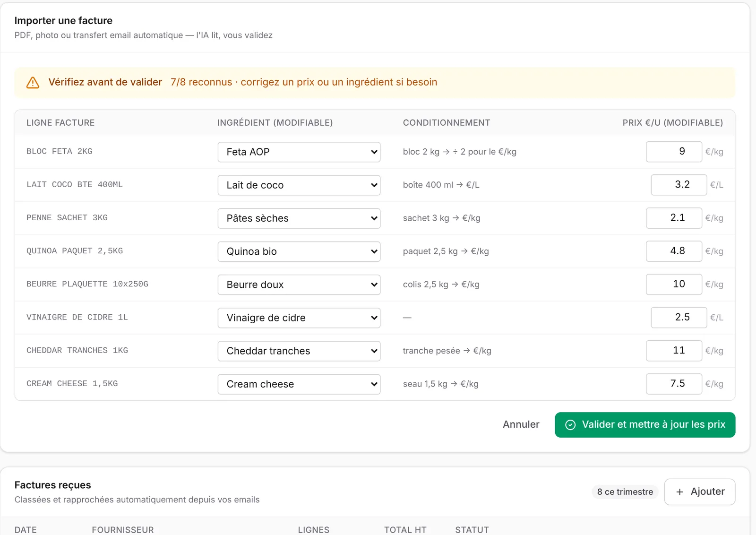This screenshot has width=756, height=535.
Task: Click the plus icon on the Ajouter button
Action: 679,492
